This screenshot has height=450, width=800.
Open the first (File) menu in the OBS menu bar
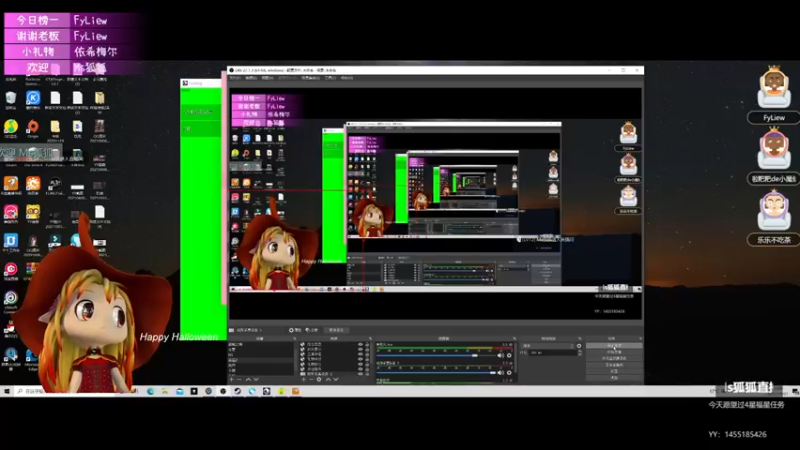(x=235, y=78)
